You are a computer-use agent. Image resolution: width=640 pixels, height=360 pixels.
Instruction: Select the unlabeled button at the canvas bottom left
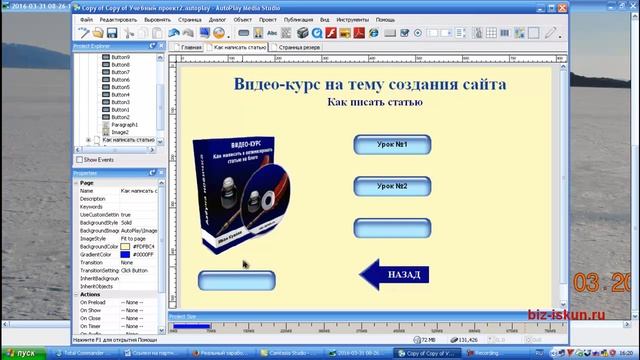coord(237,281)
